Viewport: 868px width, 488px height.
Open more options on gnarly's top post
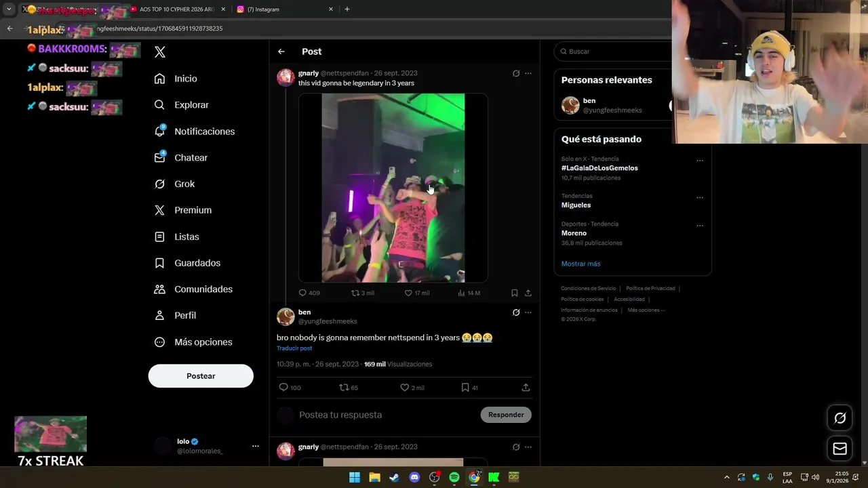[528, 73]
